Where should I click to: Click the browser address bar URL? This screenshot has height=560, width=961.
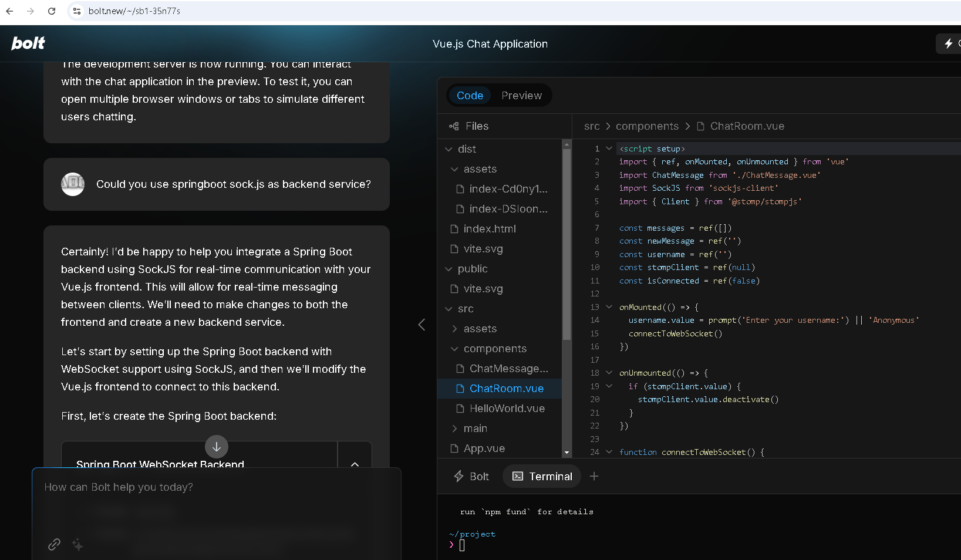(x=134, y=11)
